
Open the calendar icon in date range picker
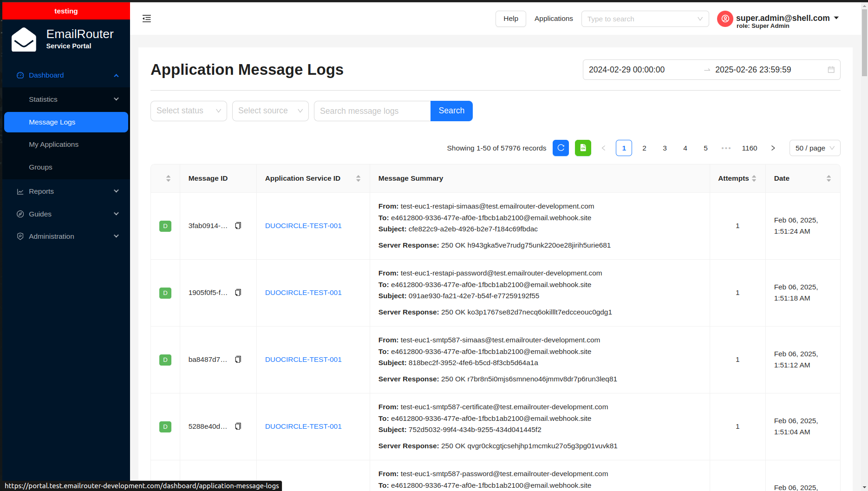click(831, 70)
